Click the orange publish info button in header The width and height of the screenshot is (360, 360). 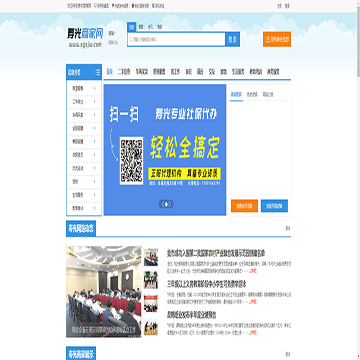pyautogui.click(x=277, y=39)
